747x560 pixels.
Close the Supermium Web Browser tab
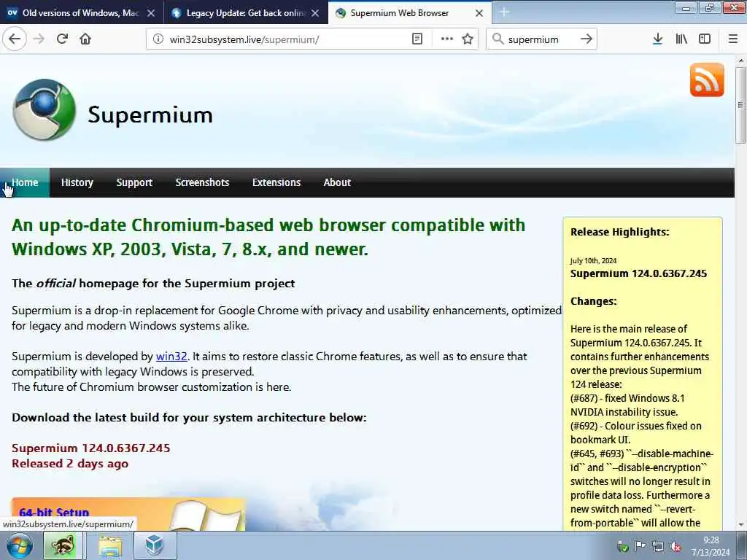coord(479,13)
